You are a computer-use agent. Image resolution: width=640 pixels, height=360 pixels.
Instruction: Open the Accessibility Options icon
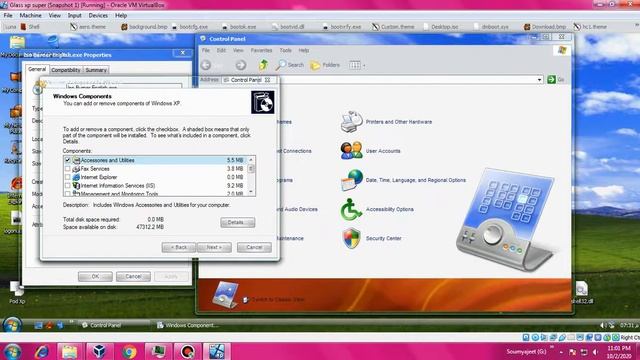point(351,209)
